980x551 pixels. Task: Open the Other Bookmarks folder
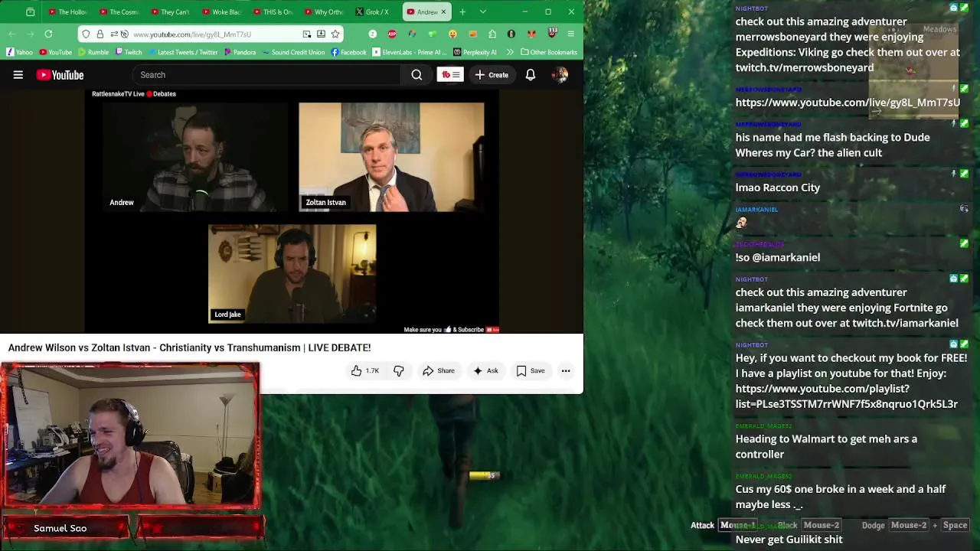click(548, 52)
